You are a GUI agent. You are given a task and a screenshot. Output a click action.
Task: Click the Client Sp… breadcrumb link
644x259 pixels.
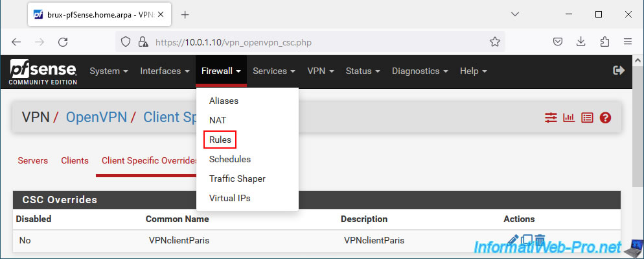[170, 117]
